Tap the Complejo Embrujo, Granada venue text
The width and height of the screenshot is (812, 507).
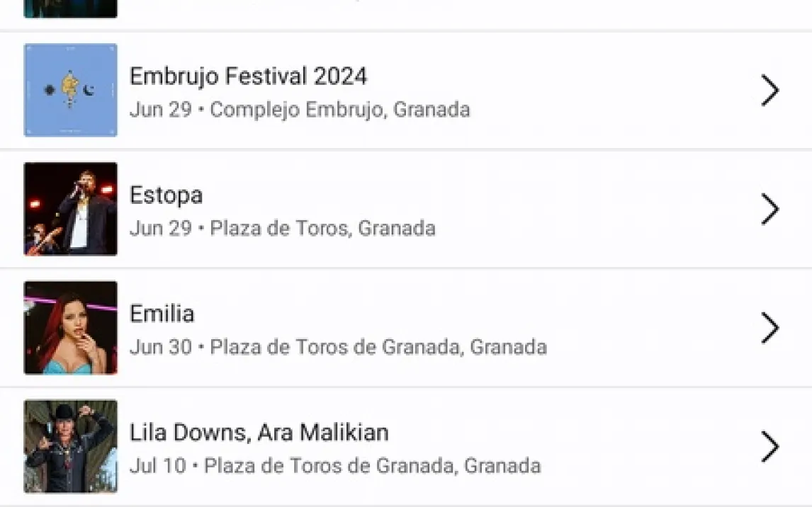[x=340, y=110]
